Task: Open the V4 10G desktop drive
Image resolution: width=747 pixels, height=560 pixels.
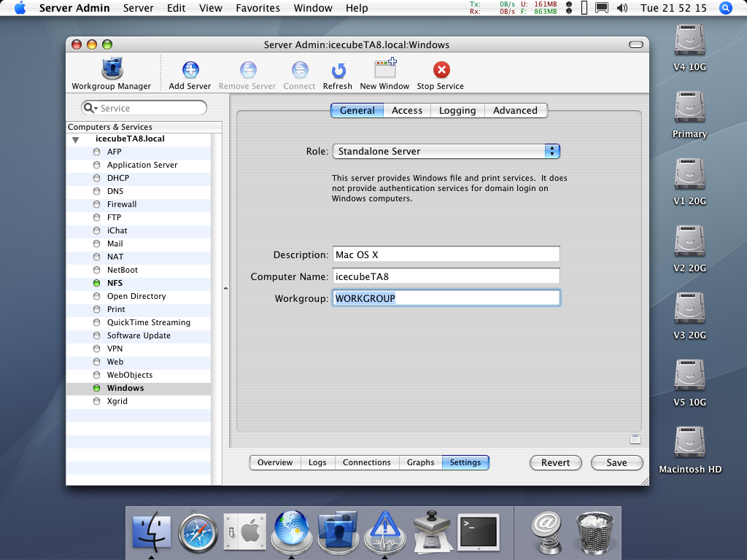Action: click(689, 41)
